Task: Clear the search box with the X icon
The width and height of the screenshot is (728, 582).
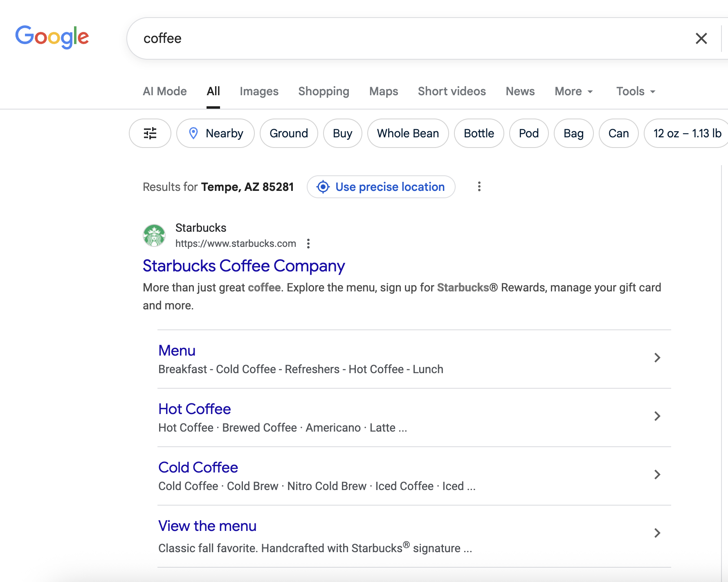Action: [701, 38]
